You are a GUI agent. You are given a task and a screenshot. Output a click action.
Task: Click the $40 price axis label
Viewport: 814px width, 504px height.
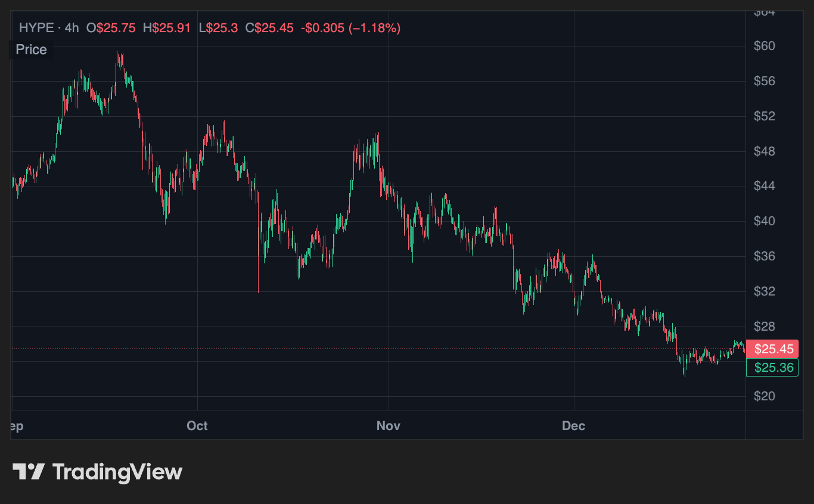(766, 221)
